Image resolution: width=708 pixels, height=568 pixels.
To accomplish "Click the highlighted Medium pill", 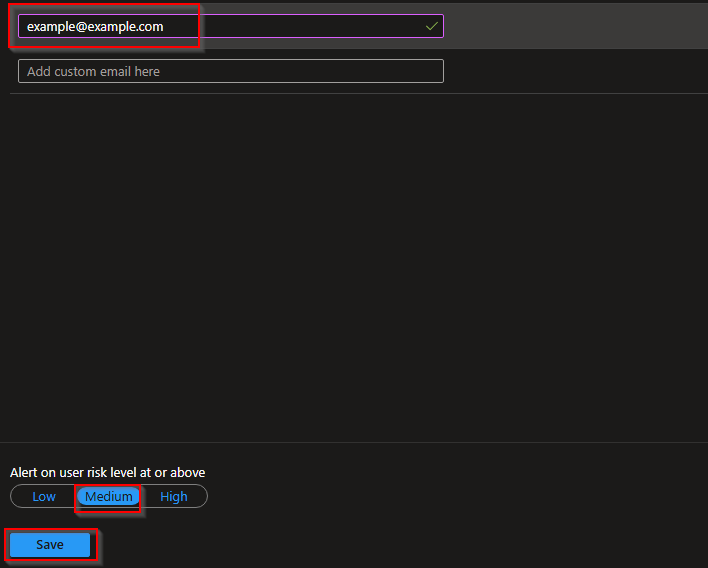I will pyautogui.click(x=108, y=496).
